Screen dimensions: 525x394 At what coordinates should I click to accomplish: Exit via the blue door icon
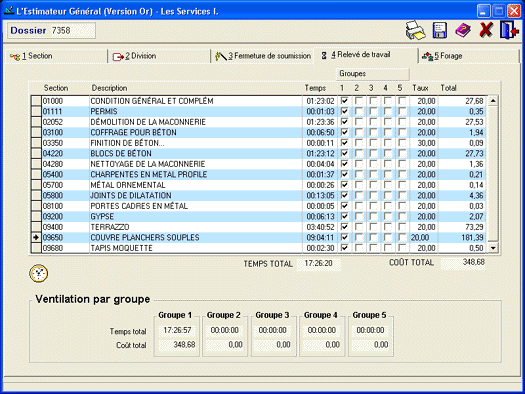pos(509,30)
